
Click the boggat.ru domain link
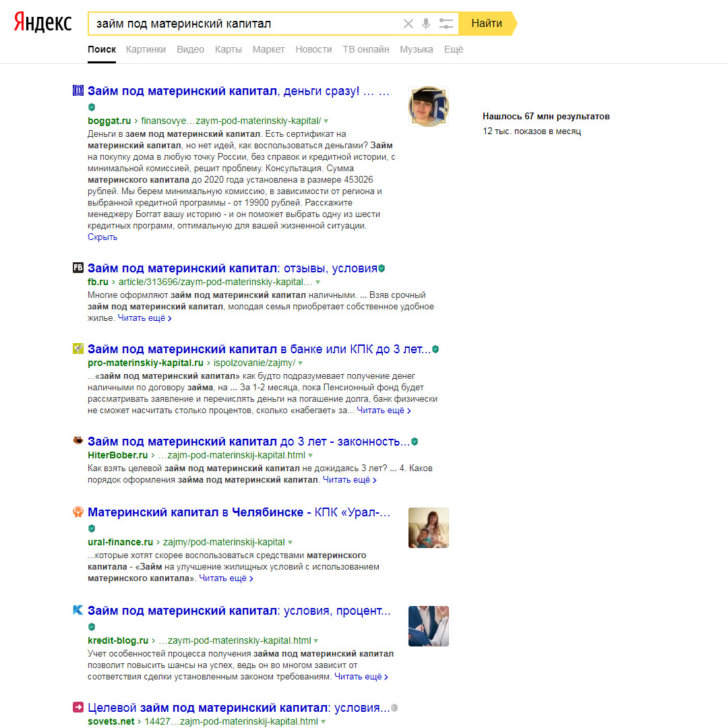[x=109, y=121]
